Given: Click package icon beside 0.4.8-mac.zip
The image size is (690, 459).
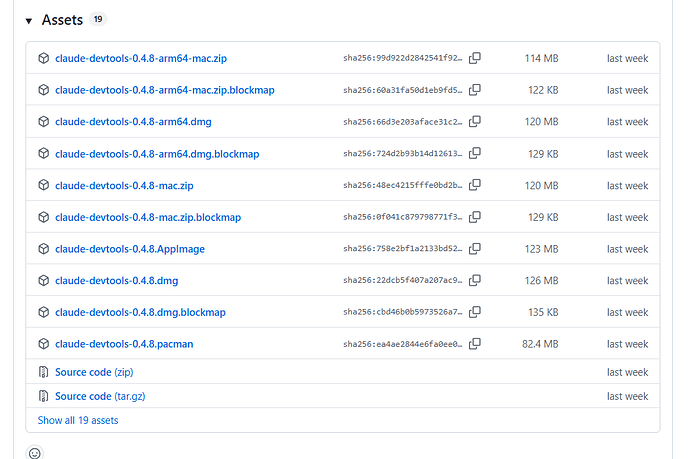Looking at the screenshot, I should click(x=44, y=185).
